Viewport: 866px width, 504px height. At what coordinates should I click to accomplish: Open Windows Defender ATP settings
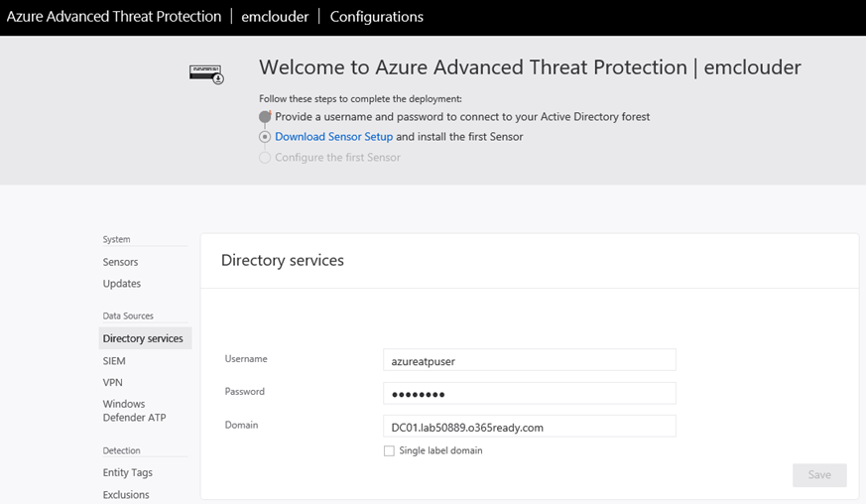point(134,411)
